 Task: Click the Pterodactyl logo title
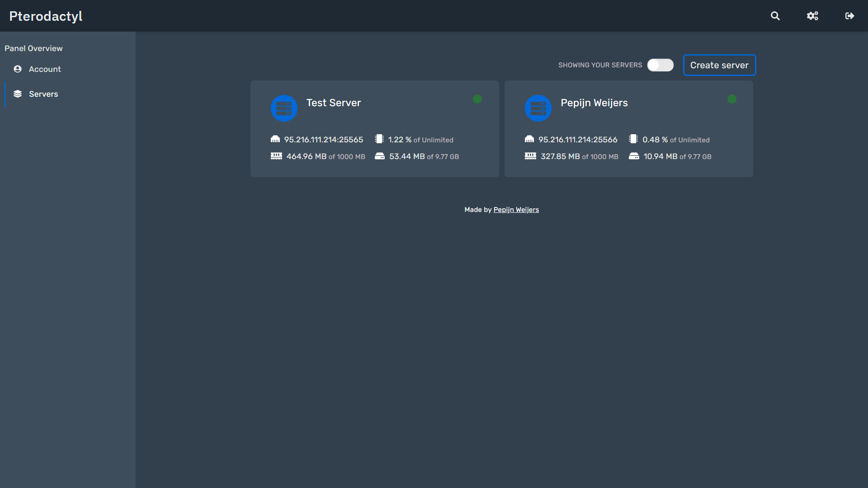pyautogui.click(x=46, y=16)
